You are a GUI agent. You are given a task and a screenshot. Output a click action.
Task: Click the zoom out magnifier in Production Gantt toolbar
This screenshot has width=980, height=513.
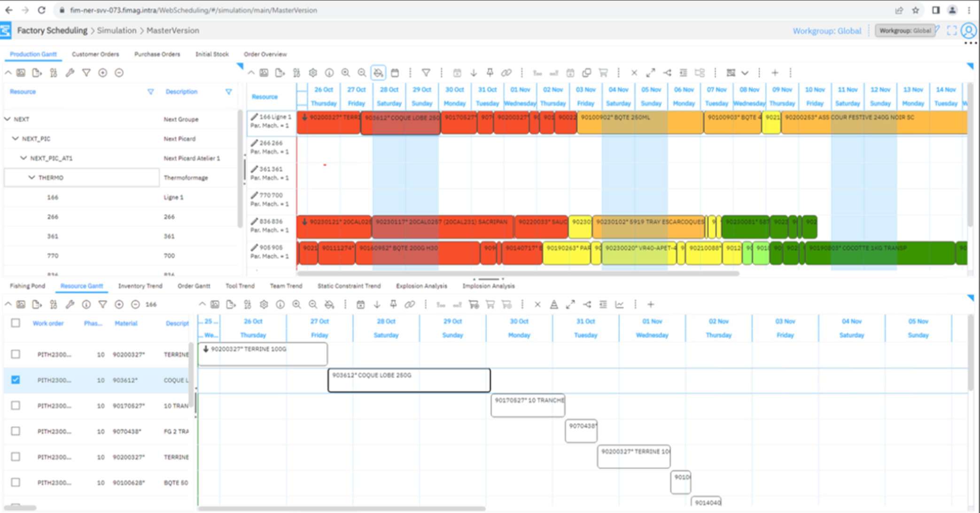pyautogui.click(x=362, y=73)
